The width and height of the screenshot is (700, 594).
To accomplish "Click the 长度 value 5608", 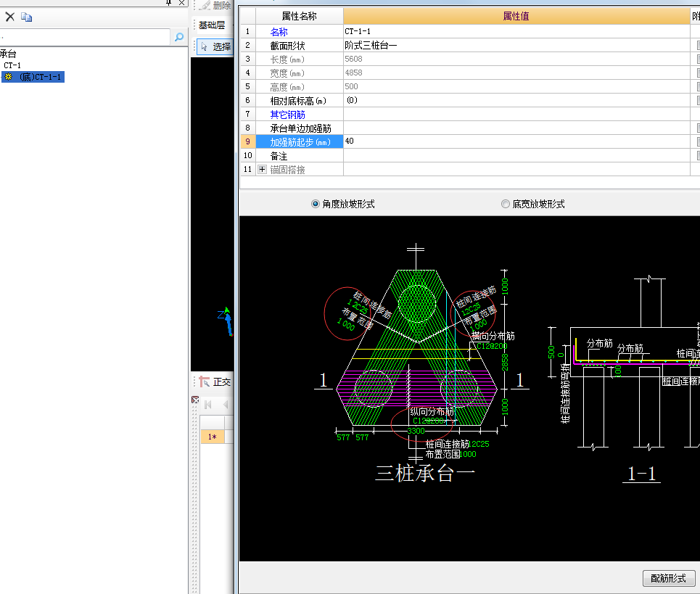I will click(516, 59).
